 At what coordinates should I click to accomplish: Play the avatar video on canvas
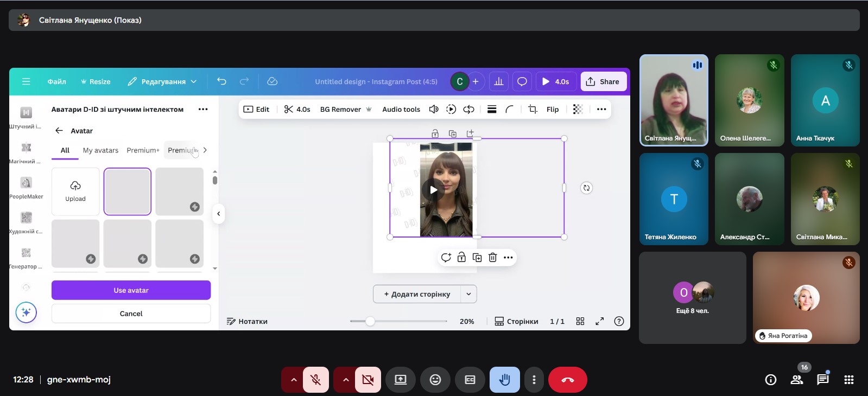click(433, 190)
